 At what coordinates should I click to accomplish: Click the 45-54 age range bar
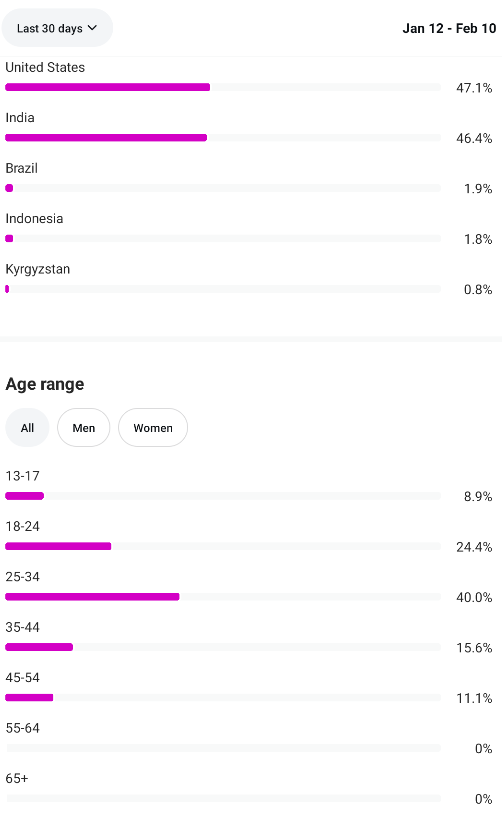tap(29, 698)
